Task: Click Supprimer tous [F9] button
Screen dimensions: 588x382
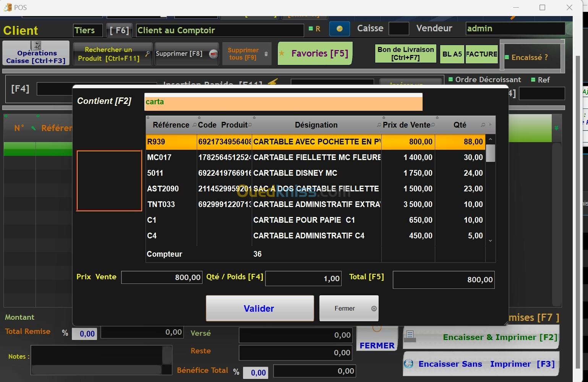Action: pos(246,54)
